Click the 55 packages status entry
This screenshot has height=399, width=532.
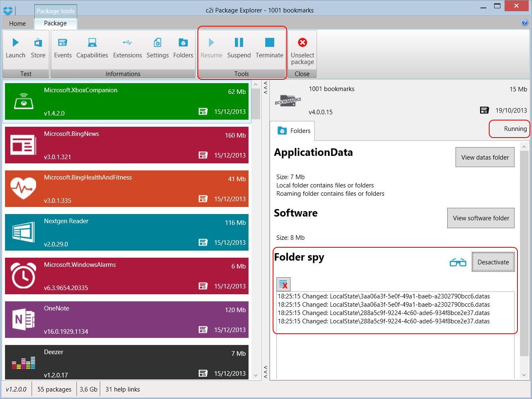coord(54,389)
